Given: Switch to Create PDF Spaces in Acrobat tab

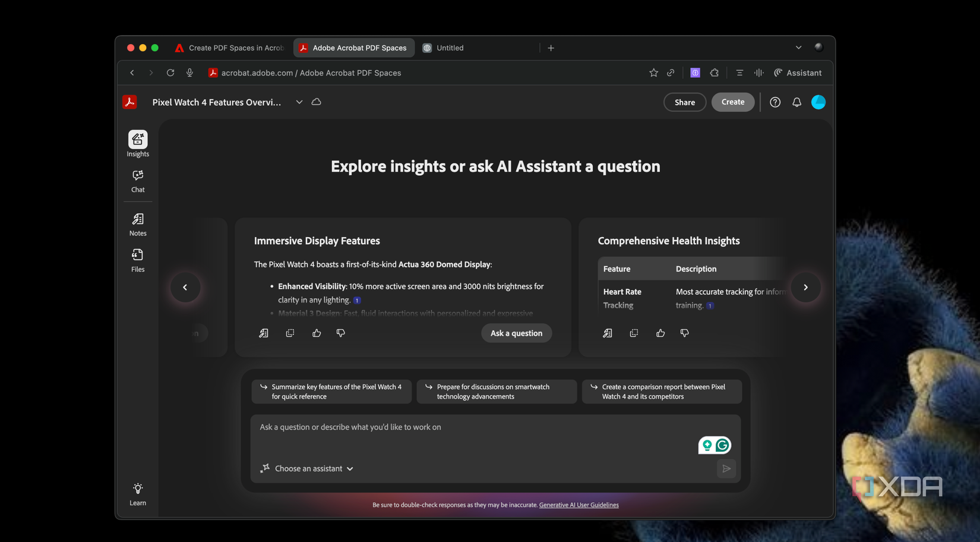Looking at the screenshot, I should click(x=229, y=48).
